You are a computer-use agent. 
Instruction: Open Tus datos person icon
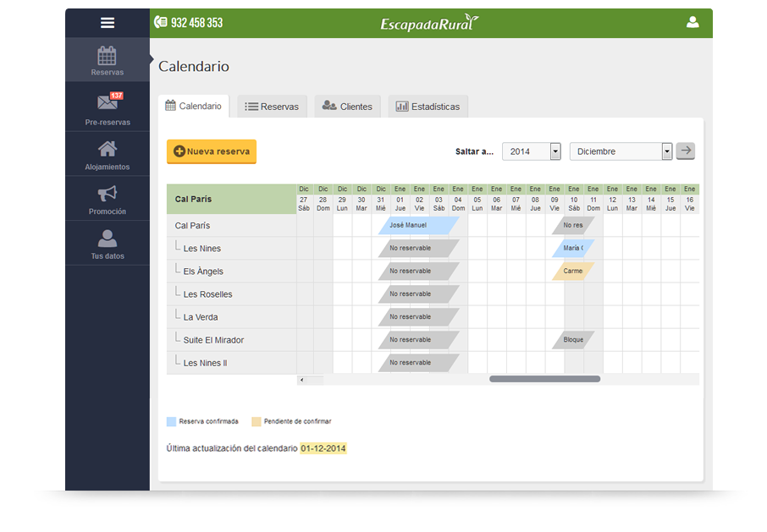point(108,239)
